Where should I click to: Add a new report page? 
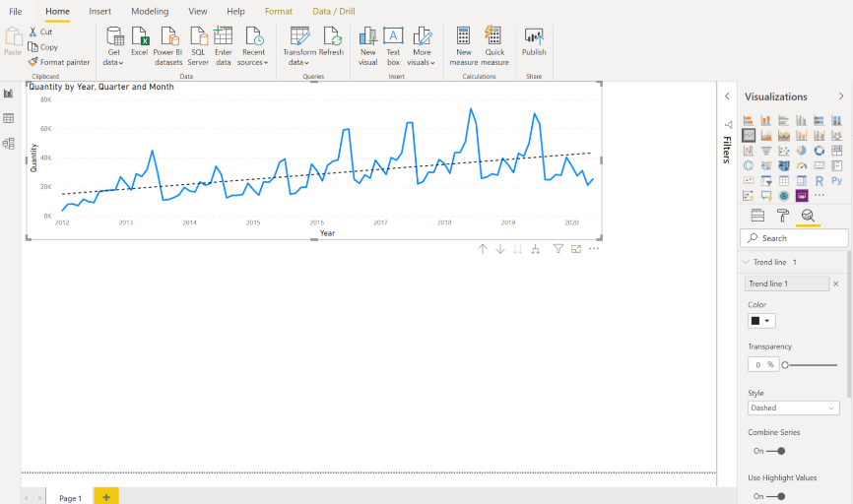[x=106, y=497]
